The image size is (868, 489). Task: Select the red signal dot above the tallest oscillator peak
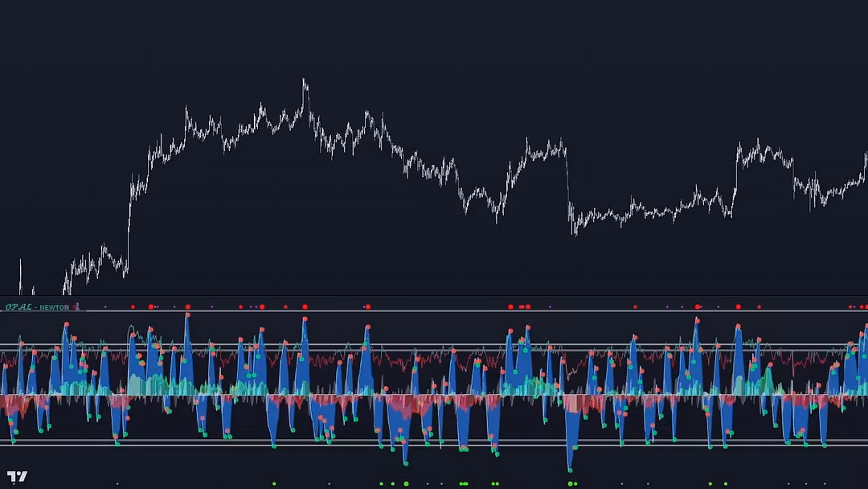point(187,306)
